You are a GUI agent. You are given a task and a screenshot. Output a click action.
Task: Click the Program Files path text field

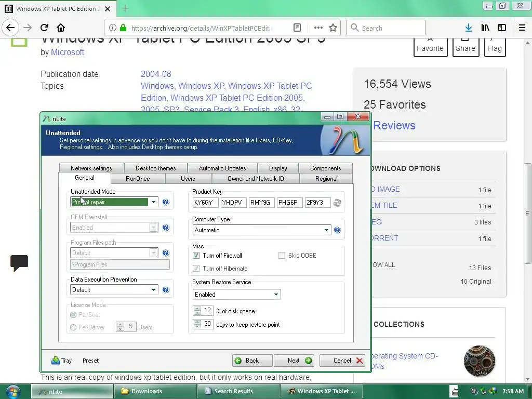click(x=120, y=264)
